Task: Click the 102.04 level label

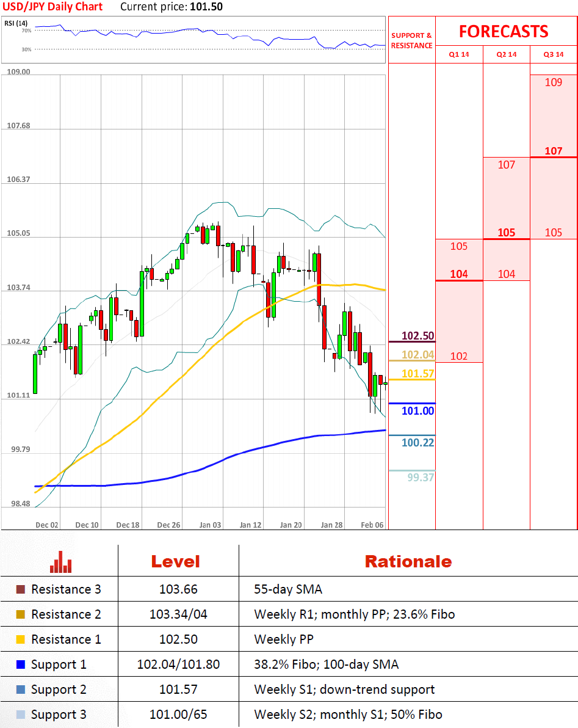Action: pos(417,355)
